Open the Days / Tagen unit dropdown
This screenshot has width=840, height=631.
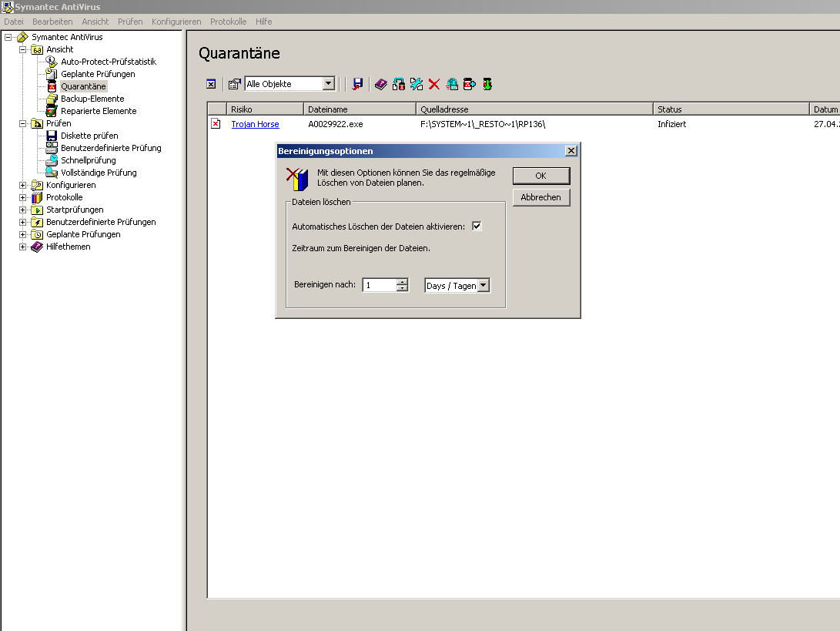[484, 285]
